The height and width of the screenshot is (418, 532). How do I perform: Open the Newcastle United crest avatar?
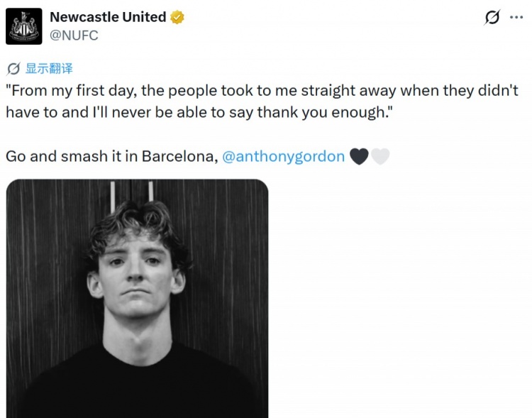(x=23, y=26)
